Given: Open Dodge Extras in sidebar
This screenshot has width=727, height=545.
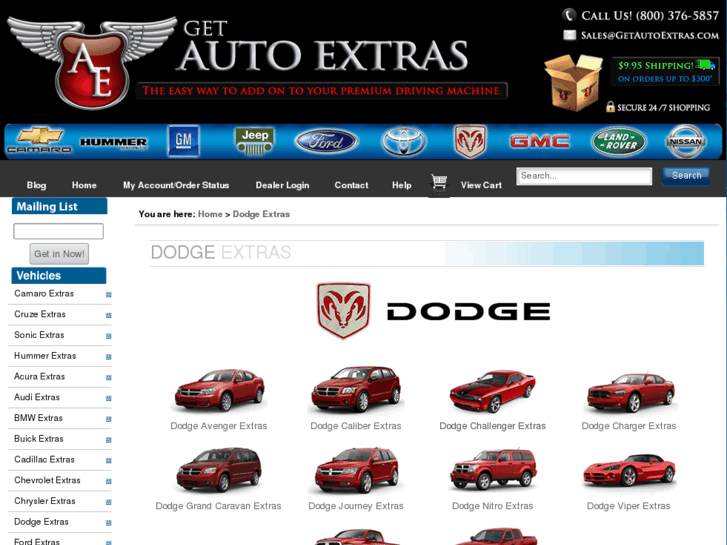Looking at the screenshot, I should point(41,522).
